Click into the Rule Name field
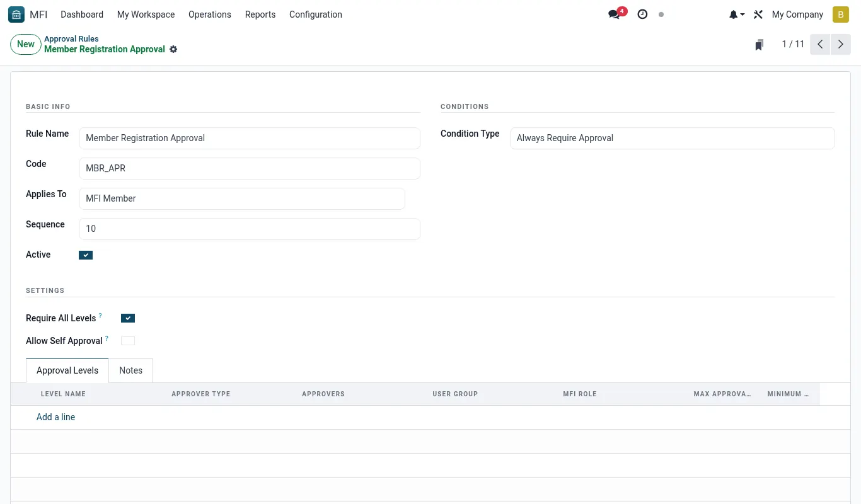This screenshot has width=861, height=504. coord(250,138)
